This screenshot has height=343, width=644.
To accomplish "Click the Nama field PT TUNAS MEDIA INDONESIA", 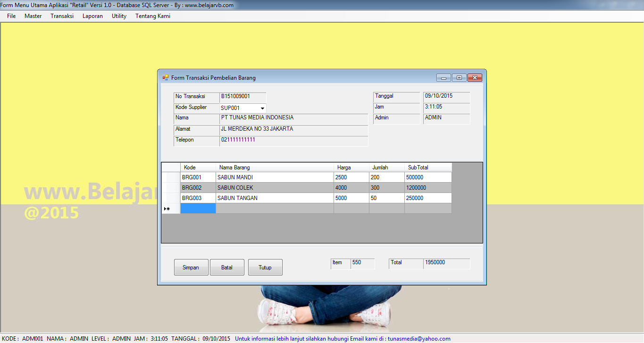I will pyautogui.click(x=293, y=119).
